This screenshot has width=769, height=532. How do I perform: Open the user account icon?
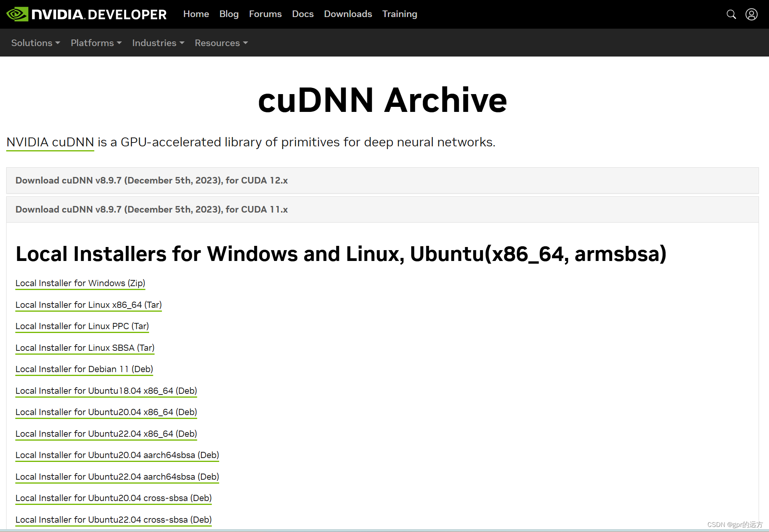click(x=752, y=14)
